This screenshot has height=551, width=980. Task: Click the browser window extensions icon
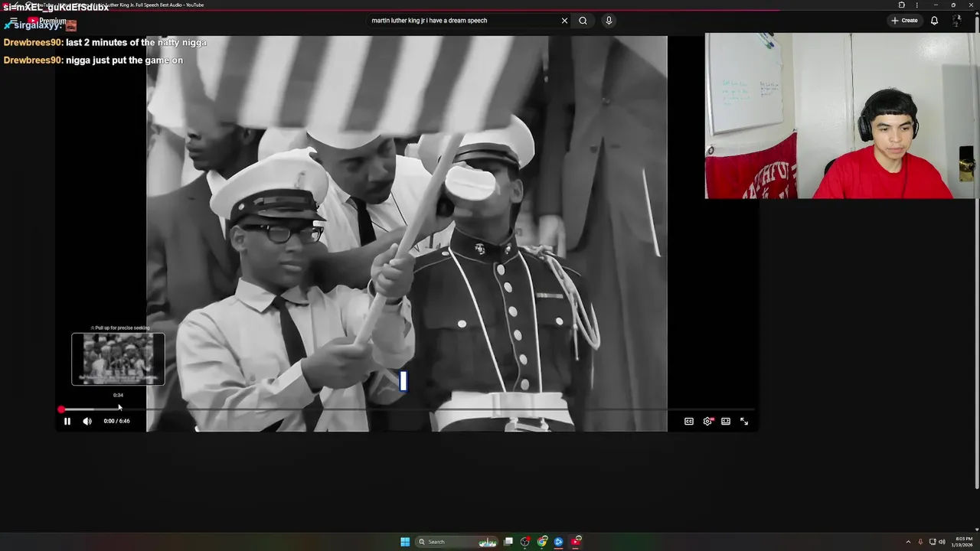click(x=901, y=5)
